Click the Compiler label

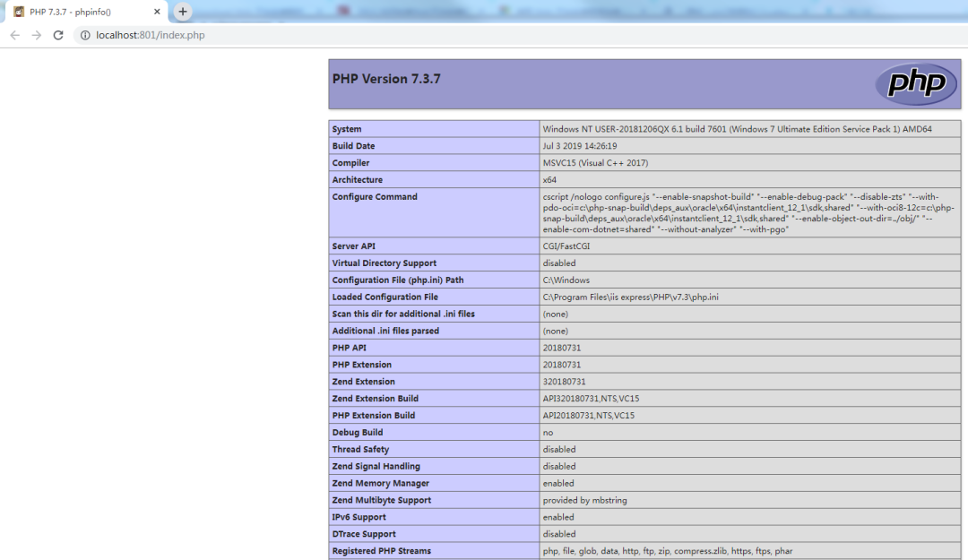(x=350, y=163)
